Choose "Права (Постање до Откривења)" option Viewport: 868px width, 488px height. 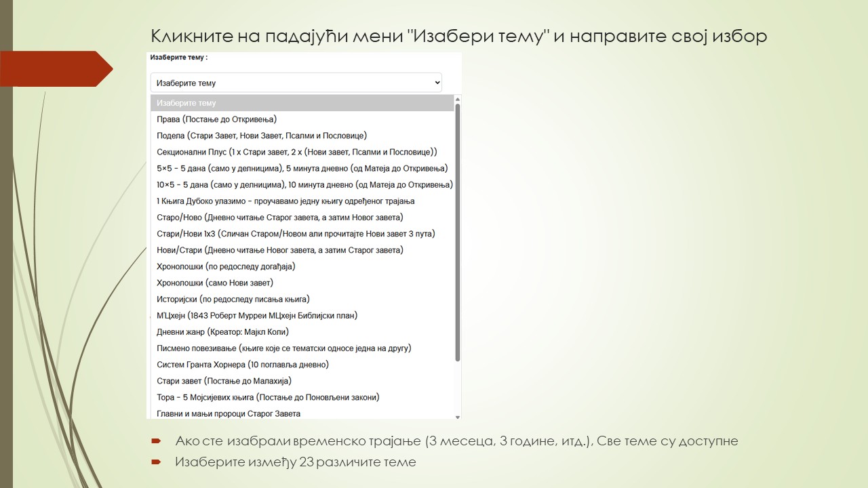point(217,119)
